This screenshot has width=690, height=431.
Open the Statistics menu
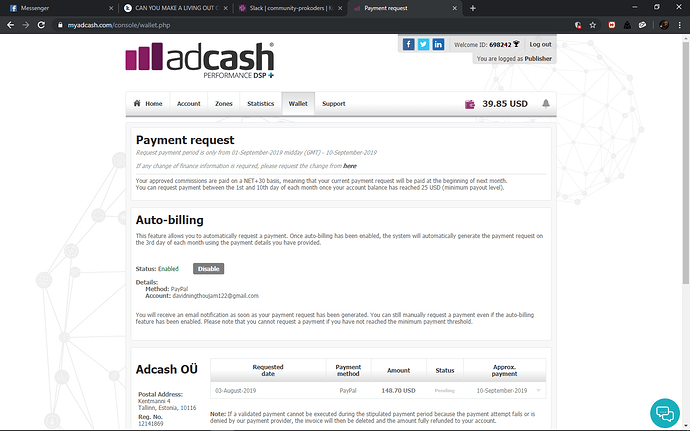tap(261, 103)
